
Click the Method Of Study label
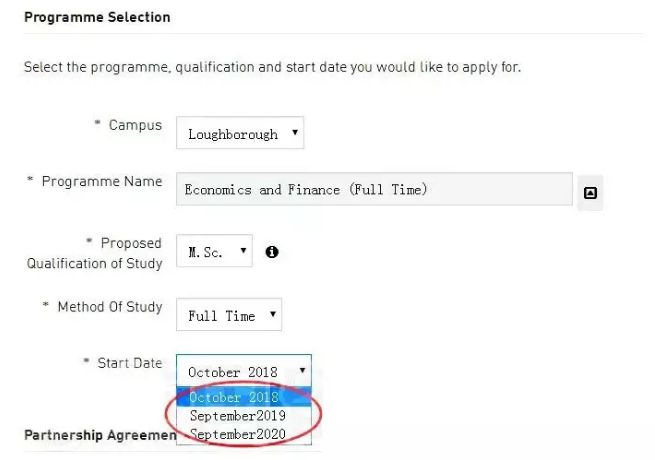pos(110,307)
